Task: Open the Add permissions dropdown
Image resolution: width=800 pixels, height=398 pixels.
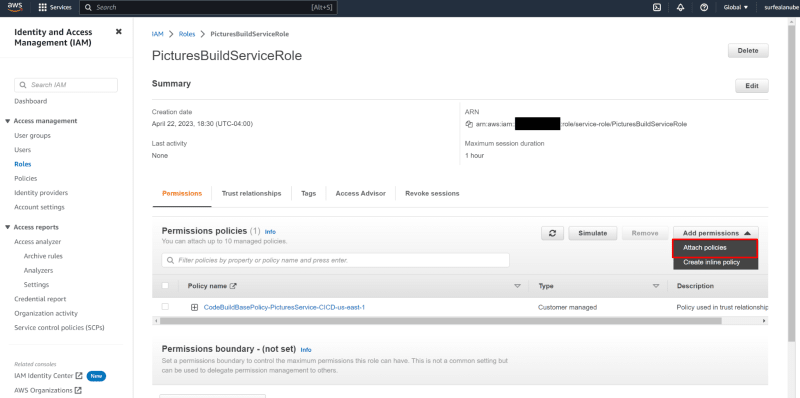Action: 716,233
